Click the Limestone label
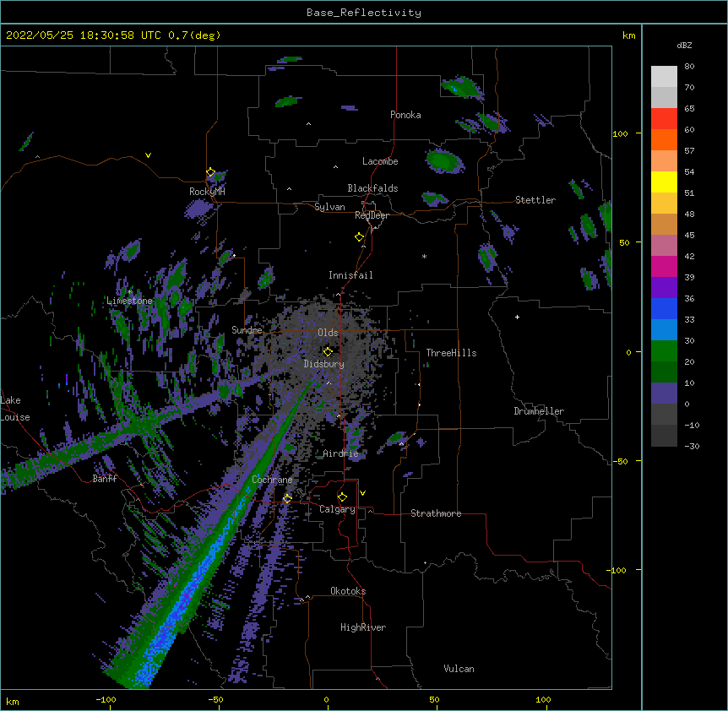Image resolution: width=728 pixels, height=711 pixels. tap(129, 301)
